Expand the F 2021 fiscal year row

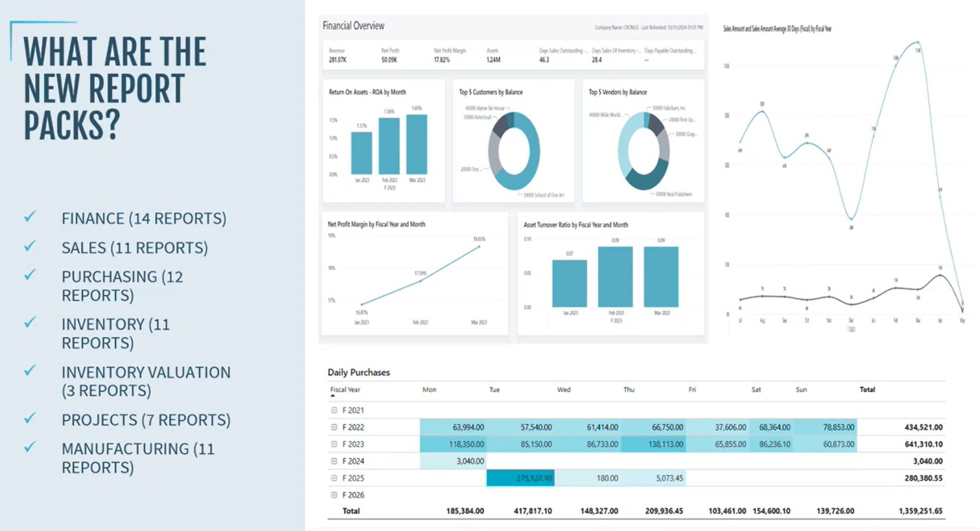[334, 410]
